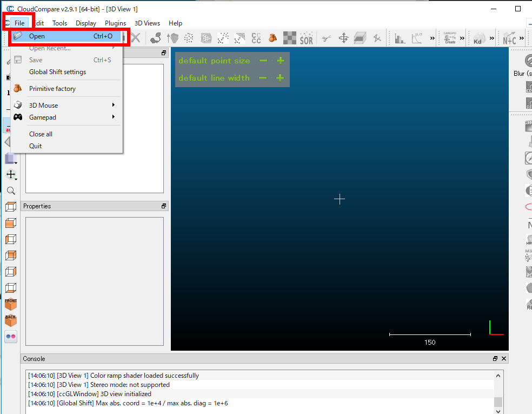Image resolution: width=532 pixels, height=414 pixels.
Task: Click the statistical distribution curve icon
Action: [417, 38]
